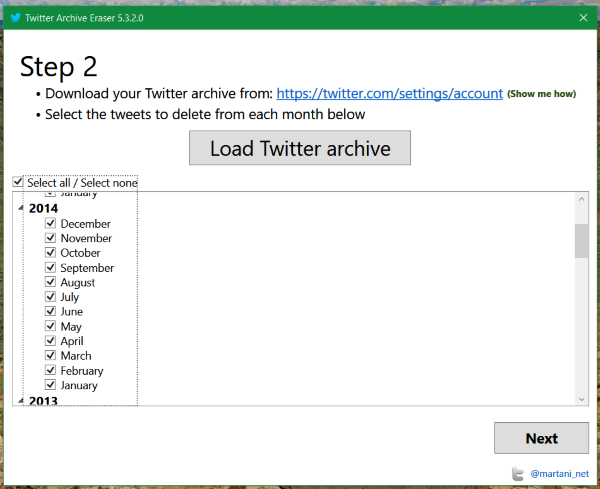Toggle the Select all / Select none checkbox
Image resolution: width=600 pixels, height=489 pixels.
click(18, 182)
